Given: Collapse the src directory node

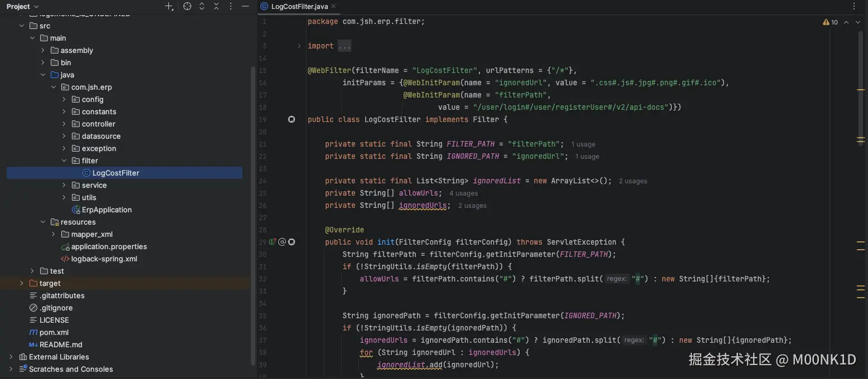Looking at the screenshot, I should pos(22,26).
